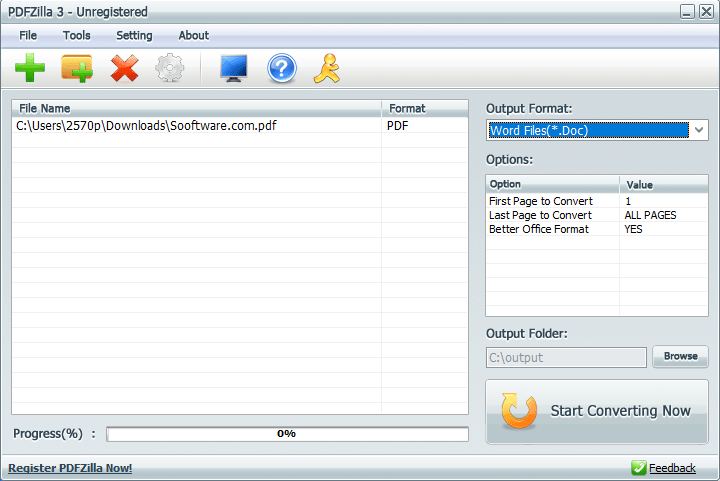Click Start Converting Now button

[597, 412]
